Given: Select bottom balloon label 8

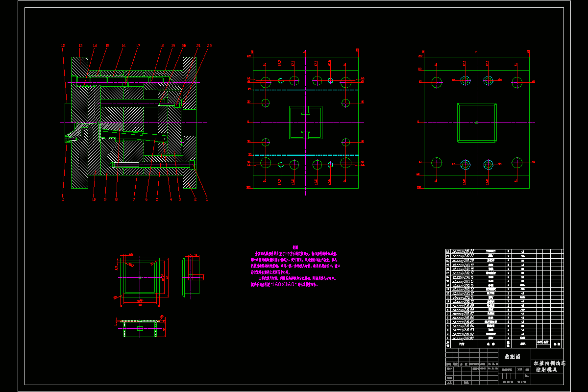Looking at the screenshot, I should [116, 199].
